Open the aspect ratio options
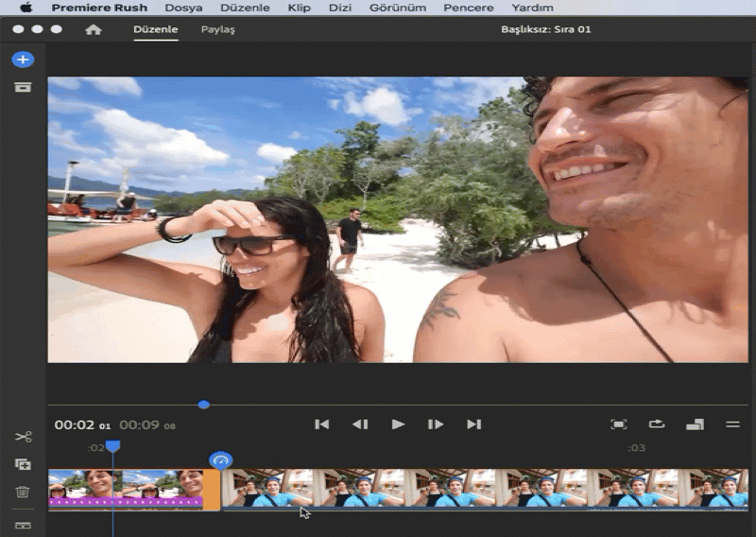Image resolution: width=756 pixels, height=537 pixels. 695,424
